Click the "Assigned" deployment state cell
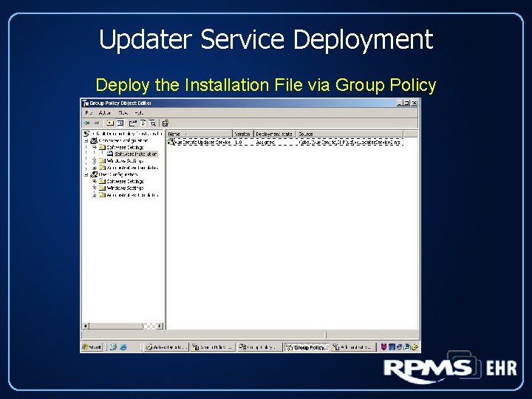The image size is (532, 399). click(x=265, y=143)
